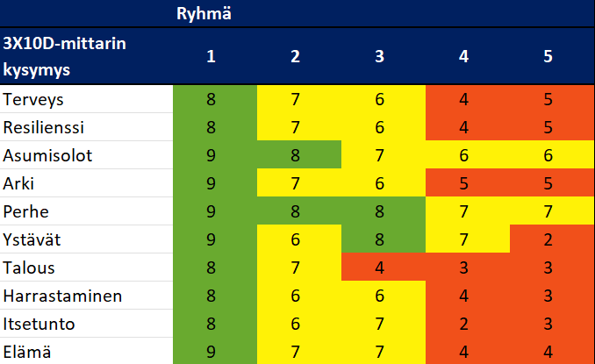
Task: Click the Asumisolot value for group 2
Action: pyautogui.click(x=296, y=155)
